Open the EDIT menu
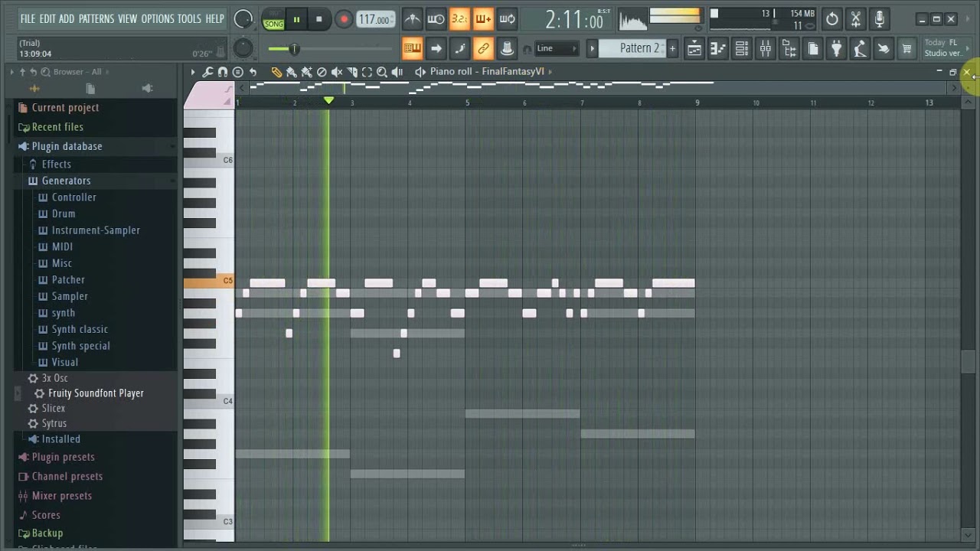 click(x=47, y=19)
